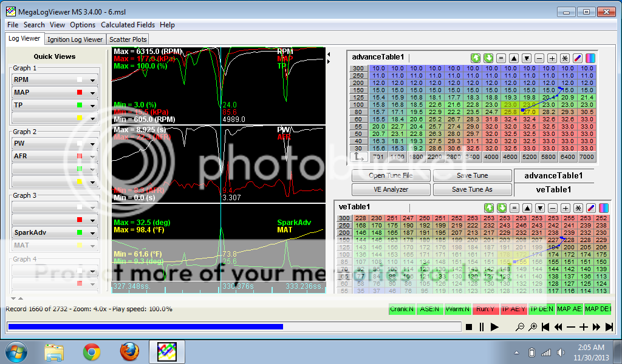622x364 pixels.
Task: Click the equals icon on advanceTable1 toolbar
Action: coord(501,58)
